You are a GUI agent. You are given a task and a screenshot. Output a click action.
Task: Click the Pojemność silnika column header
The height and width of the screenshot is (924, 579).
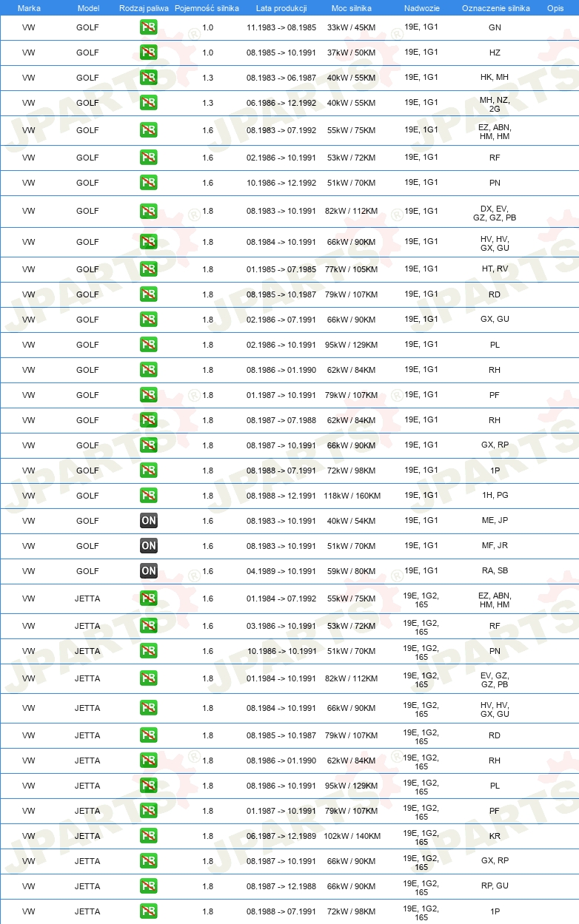point(207,7)
